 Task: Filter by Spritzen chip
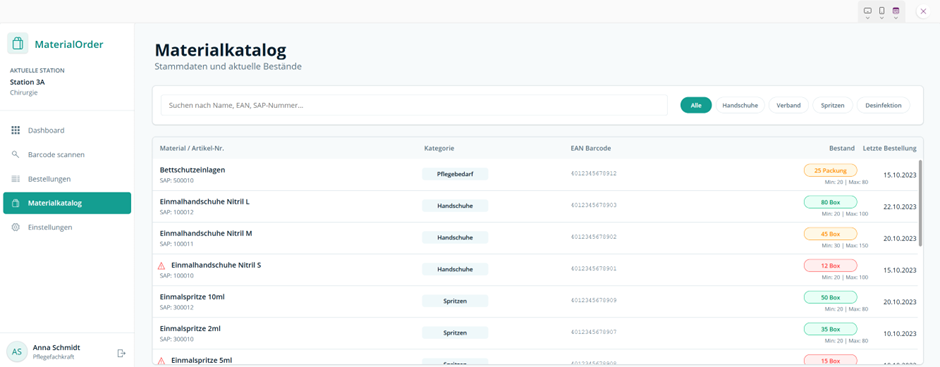tap(833, 105)
